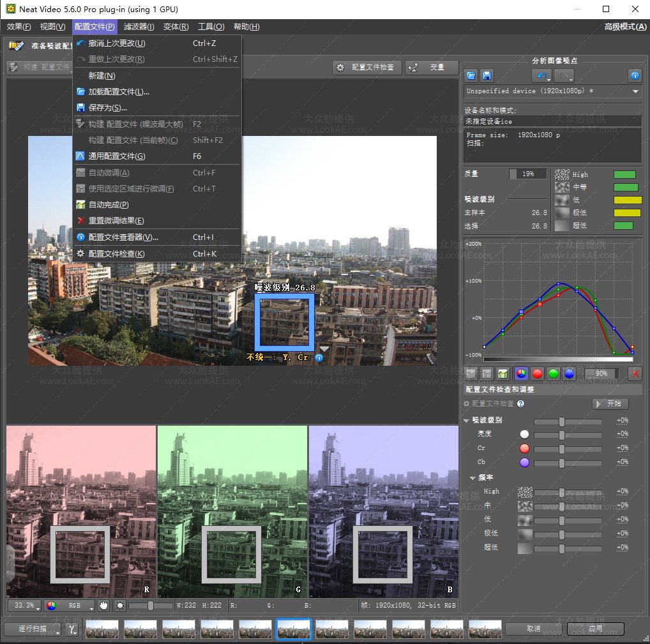Viewport: 650px width, 644px height.
Task: Show only red channel curve
Action: pos(537,374)
